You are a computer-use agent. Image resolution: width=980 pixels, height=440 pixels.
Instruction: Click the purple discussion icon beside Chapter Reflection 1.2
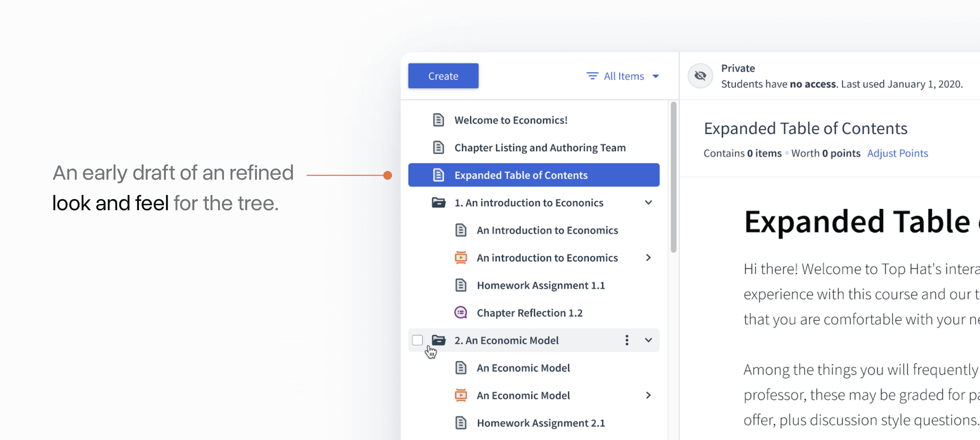pyautogui.click(x=460, y=312)
